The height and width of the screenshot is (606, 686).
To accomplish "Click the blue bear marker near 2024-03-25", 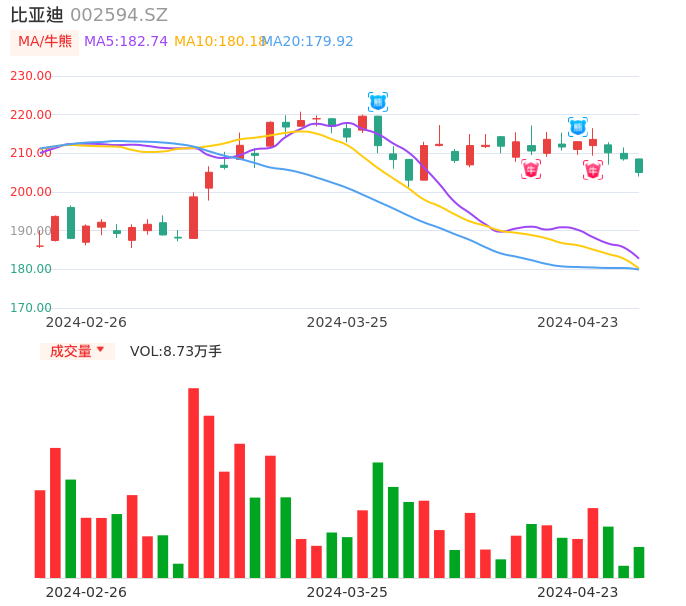I will (377, 102).
